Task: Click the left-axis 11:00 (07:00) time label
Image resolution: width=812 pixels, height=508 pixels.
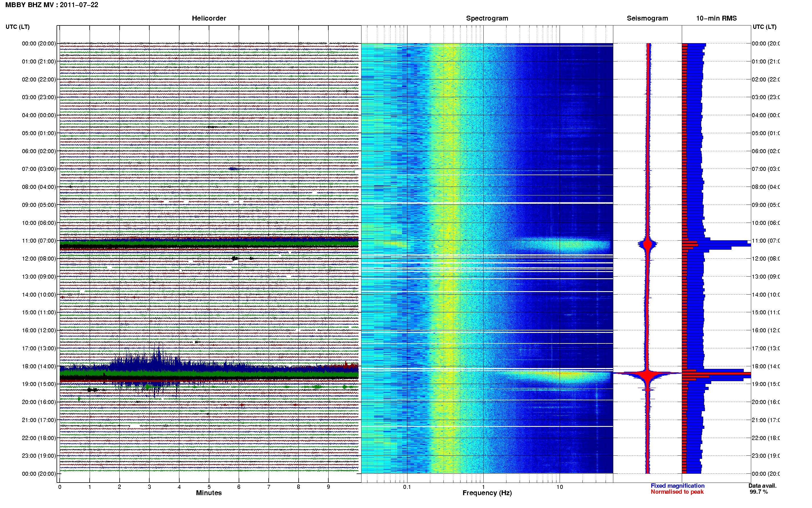Action: (39, 241)
